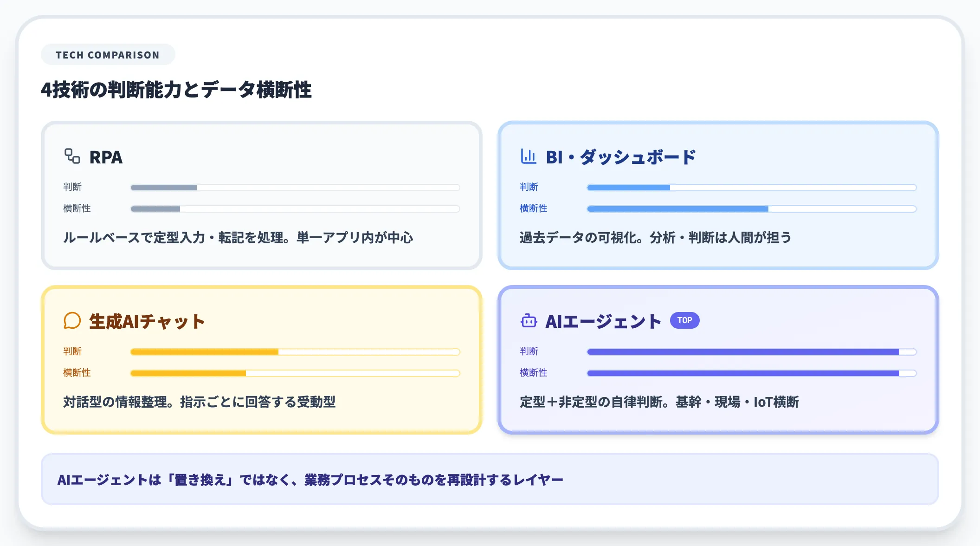Select the TOP badge next to AIエージェント
The height and width of the screenshot is (546, 980).
pos(685,320)
